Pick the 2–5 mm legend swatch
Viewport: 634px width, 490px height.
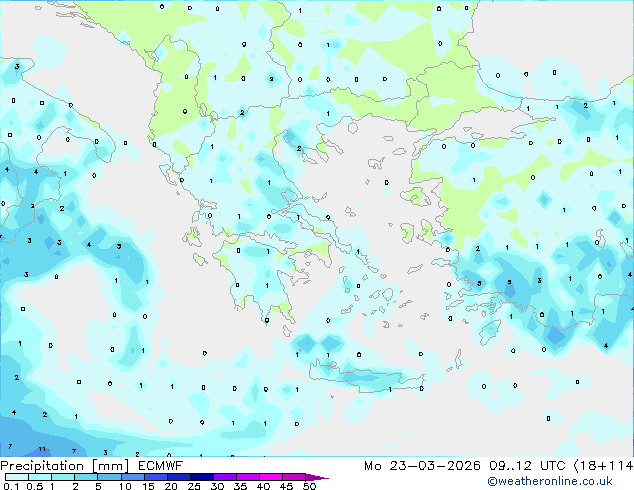pyautogui.click(x=86, y=477)
